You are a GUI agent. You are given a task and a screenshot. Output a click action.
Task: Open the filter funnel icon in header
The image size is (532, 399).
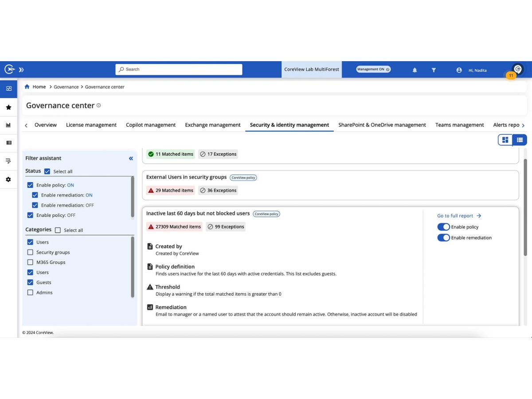click(434, 70)
